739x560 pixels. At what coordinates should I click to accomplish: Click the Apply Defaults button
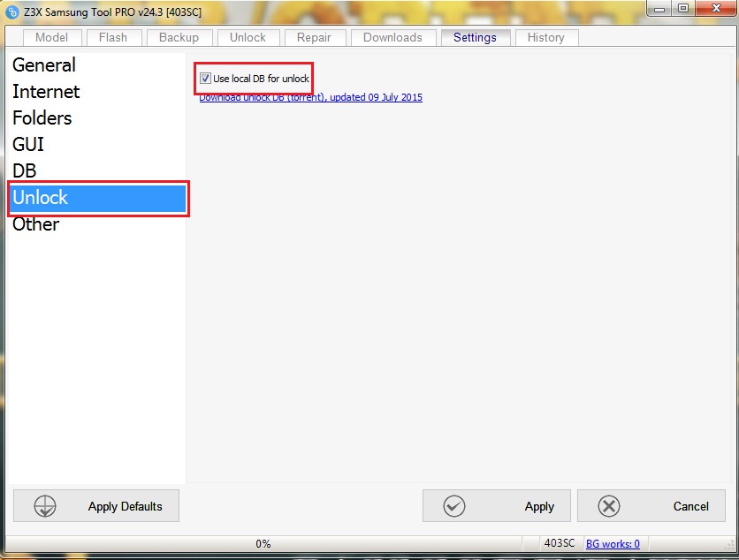click(96, 506)
